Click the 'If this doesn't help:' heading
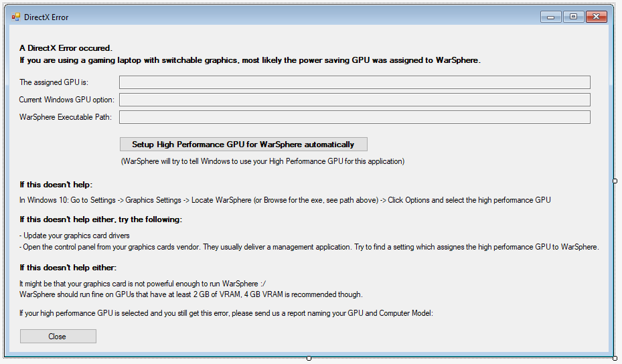This screenshot has width=622, height=364. [x=56, y=185]
